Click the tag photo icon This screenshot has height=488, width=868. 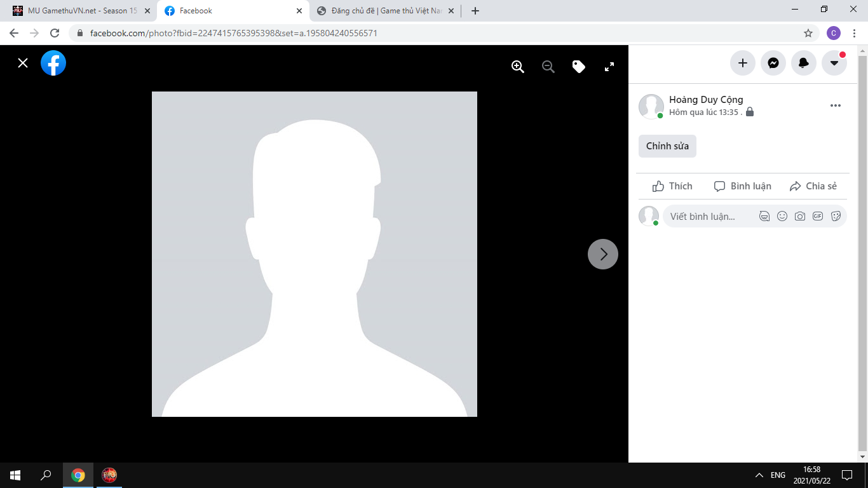pos(578,67)
